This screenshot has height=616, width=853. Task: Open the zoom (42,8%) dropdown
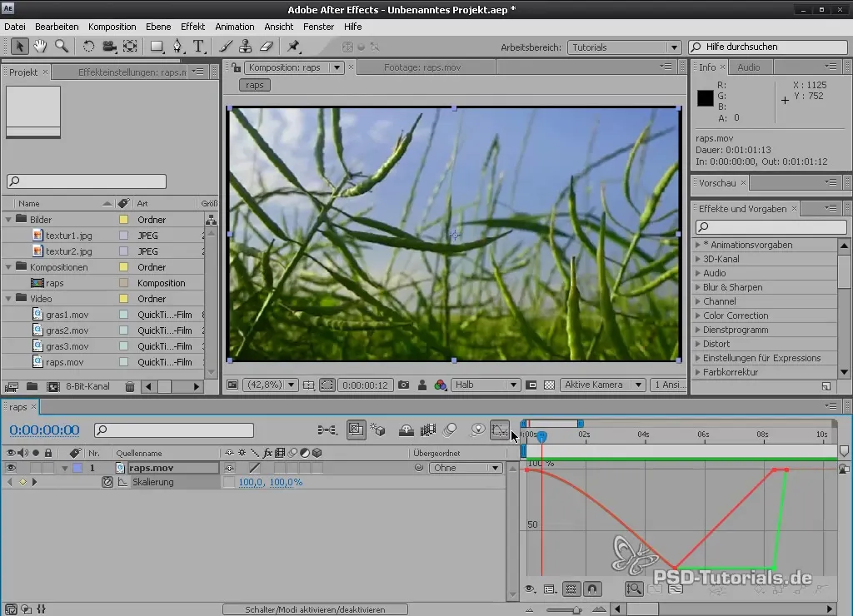click(270, 385)
